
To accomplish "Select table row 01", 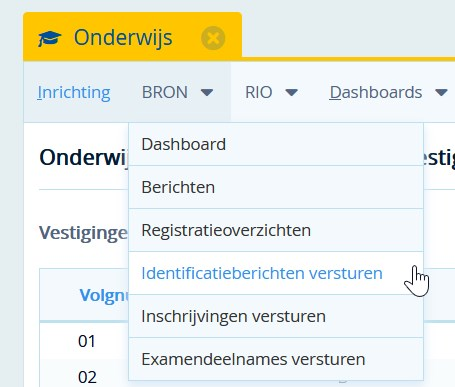I will [87, 341].
